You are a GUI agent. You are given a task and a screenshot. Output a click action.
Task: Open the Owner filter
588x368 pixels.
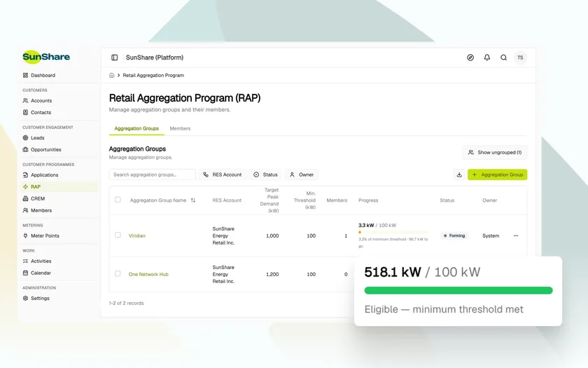click(302, 175)
